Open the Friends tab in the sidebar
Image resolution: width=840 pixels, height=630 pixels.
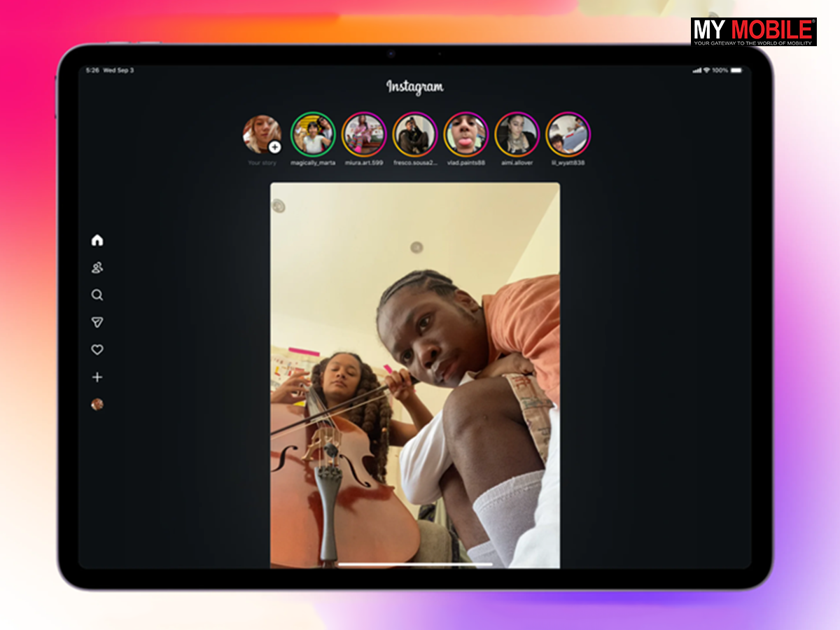coord(97,267)
